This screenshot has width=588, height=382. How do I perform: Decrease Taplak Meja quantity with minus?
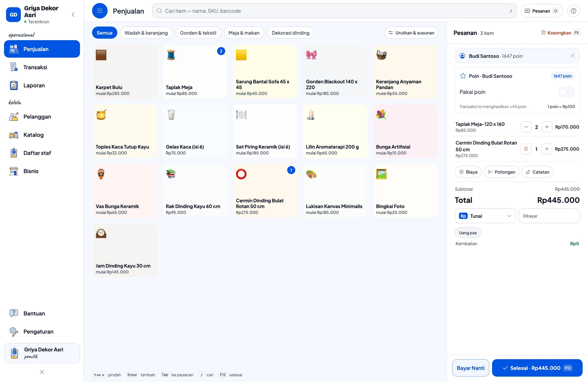pyautogui.click(x=526, y=127)
